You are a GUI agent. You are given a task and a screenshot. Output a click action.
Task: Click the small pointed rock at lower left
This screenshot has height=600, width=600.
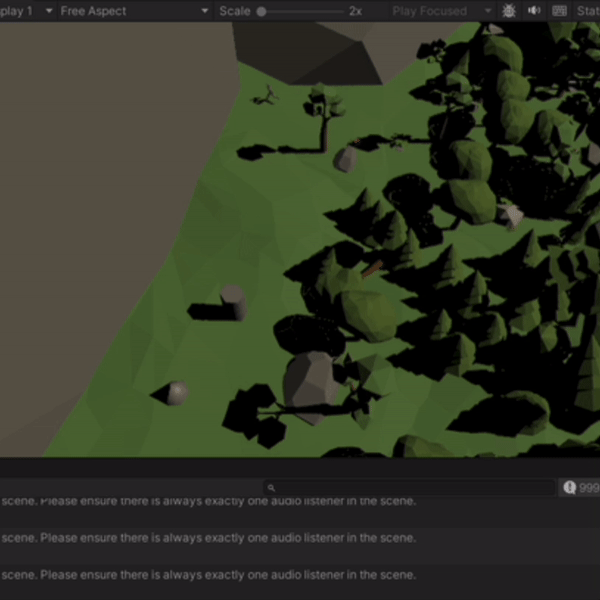coord(177,393)
